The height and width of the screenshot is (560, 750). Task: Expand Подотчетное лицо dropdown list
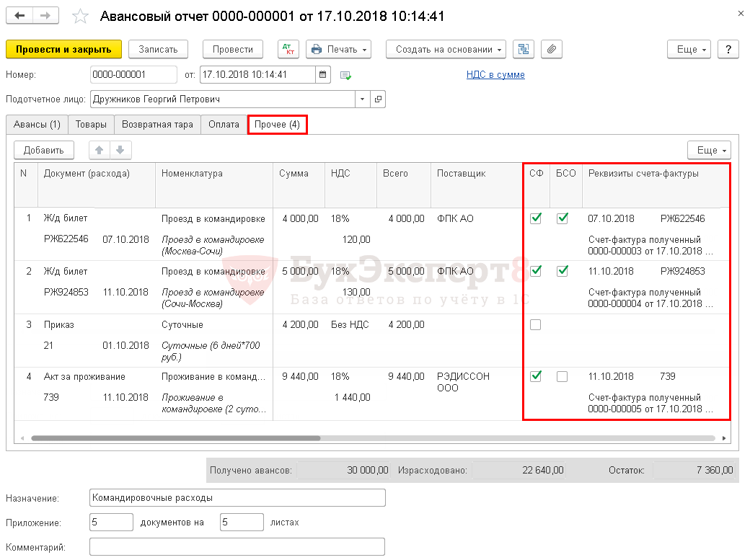click(x=362, y=99)
